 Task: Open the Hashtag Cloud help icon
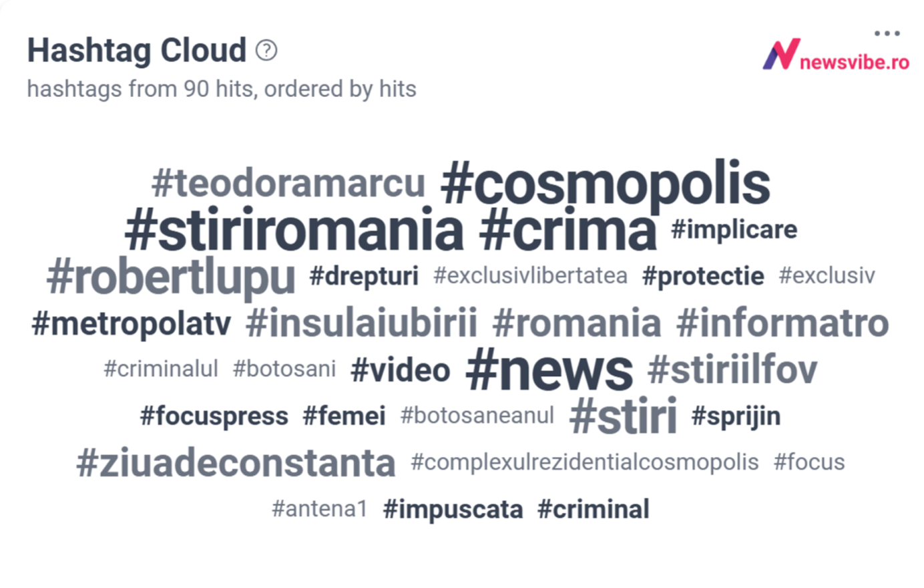pos(266,50)
